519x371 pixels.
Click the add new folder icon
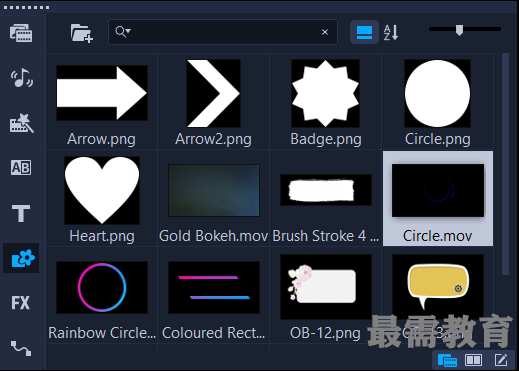click(x=81, y=33)
